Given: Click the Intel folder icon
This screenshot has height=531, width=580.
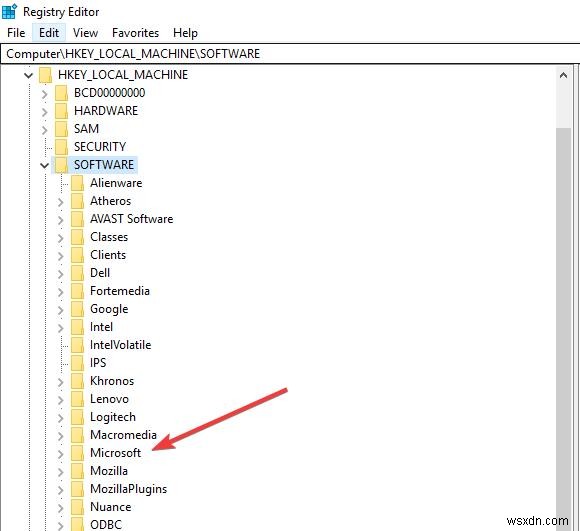Looking at the screenshot, I should (x=77, y=327).
